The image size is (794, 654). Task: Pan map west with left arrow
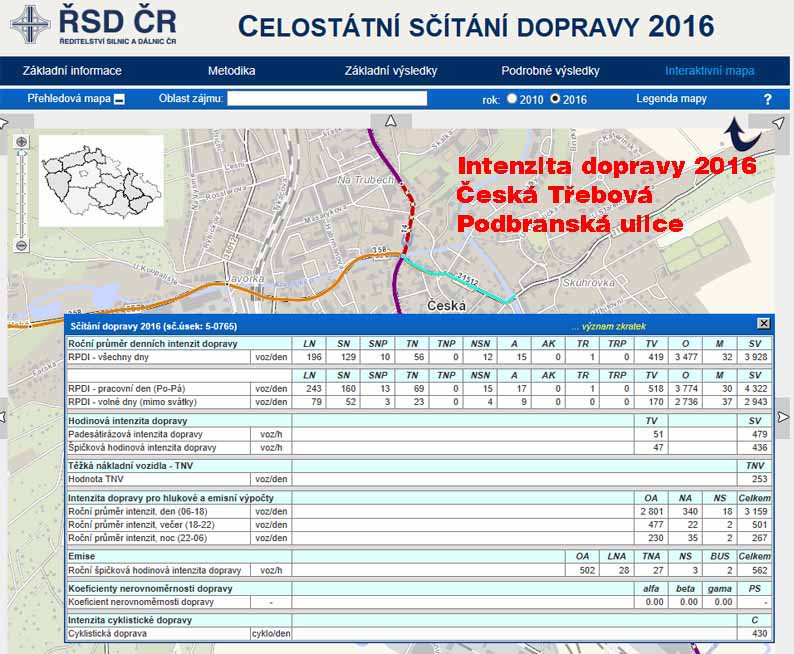click(3, 417)
